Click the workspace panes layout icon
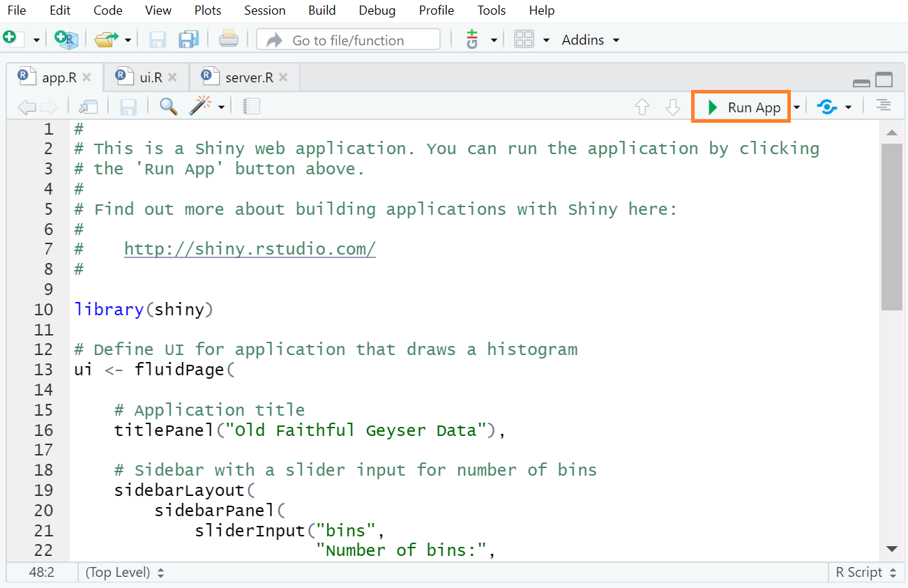 [524, 40]
